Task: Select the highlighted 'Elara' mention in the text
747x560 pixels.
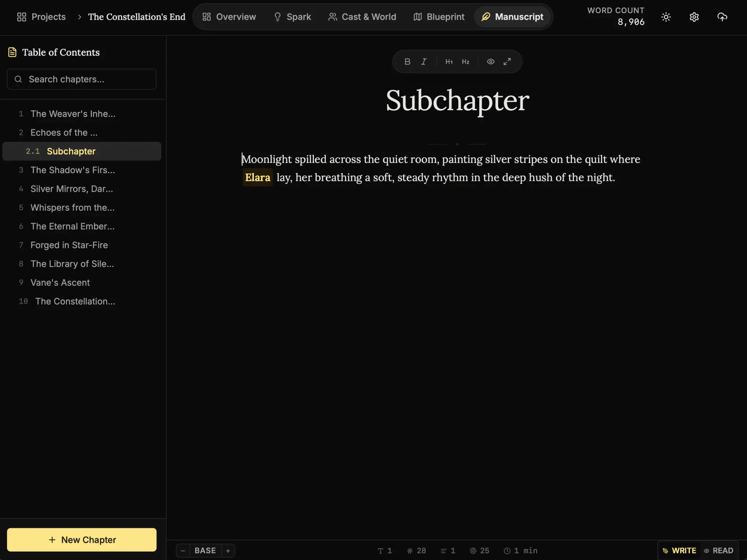Action: pyautogui.click(x=258, y=177)
